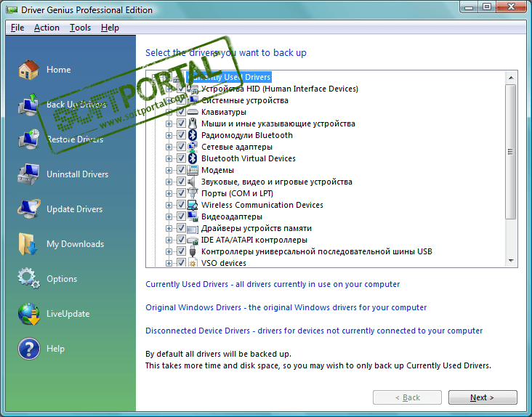This screenshot has height=417, width=532.
Task: Click the mouse icon beside Мыши row
Action: point(193,124)
